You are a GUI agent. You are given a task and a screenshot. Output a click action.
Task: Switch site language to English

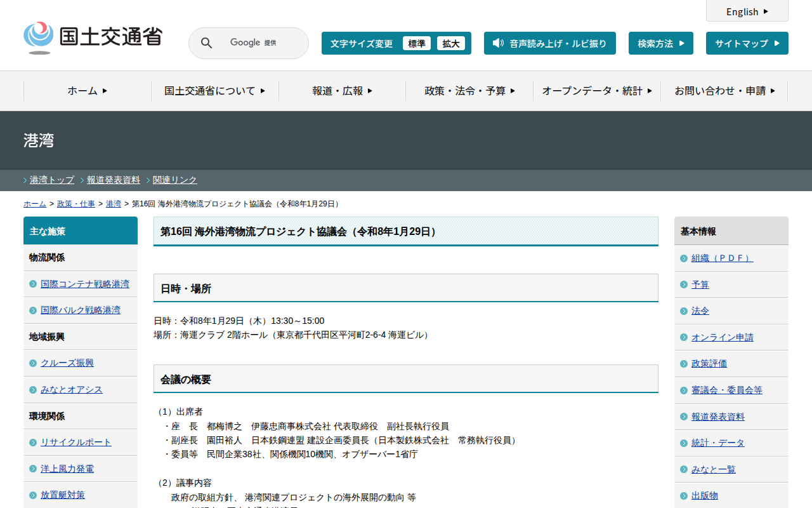[747, 11]
